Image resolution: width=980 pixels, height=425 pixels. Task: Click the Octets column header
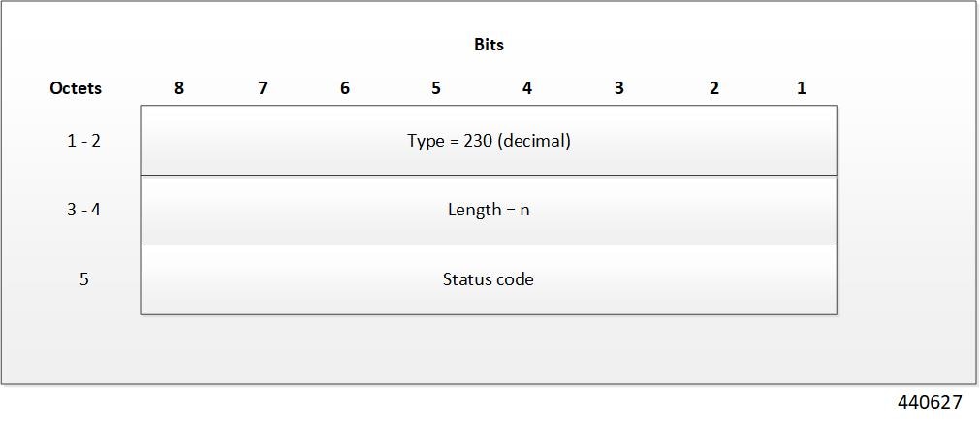tap(76, 88)
